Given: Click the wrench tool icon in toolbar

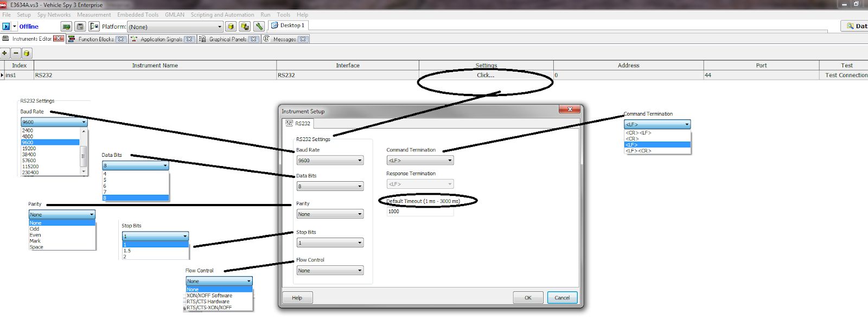Looking at the screenshot, I should (259, 27).
